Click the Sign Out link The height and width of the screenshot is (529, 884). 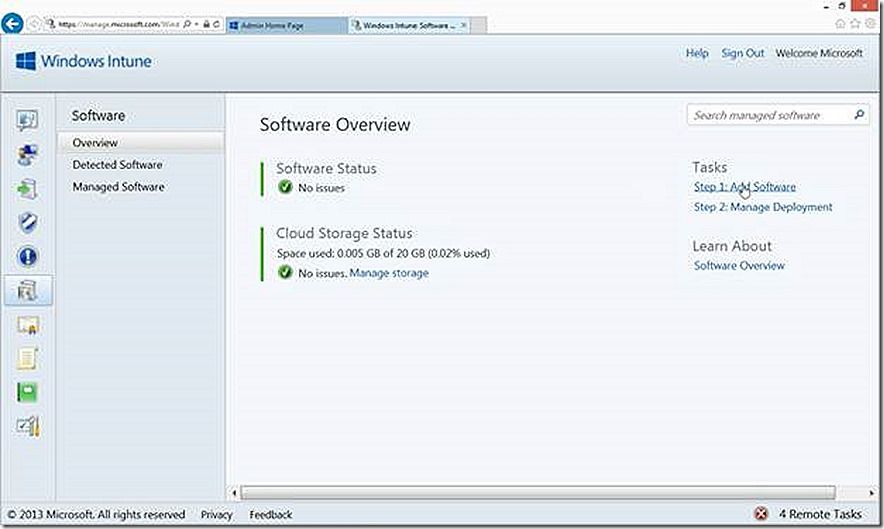742,53
